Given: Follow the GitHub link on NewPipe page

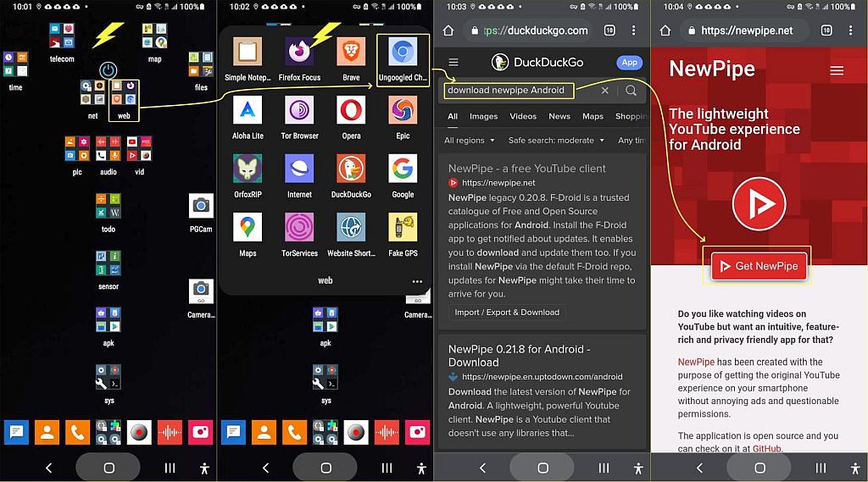Looking at the screenshot, I should point(766,449).
